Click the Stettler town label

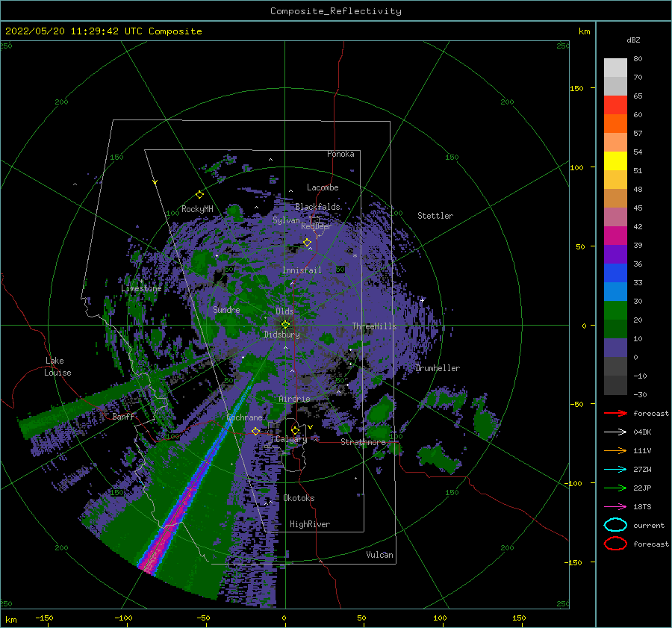(x=435, y=216)
